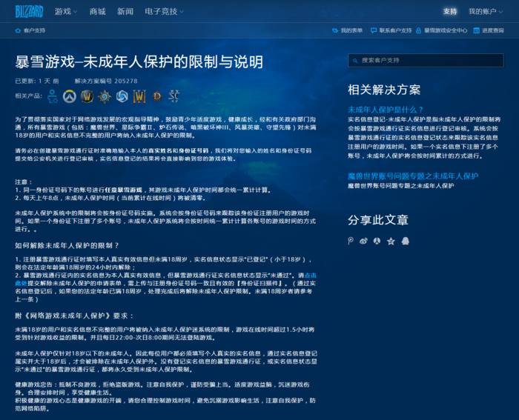
Task: Open the 游戏 dropdown menu
Action: (66, 12)
